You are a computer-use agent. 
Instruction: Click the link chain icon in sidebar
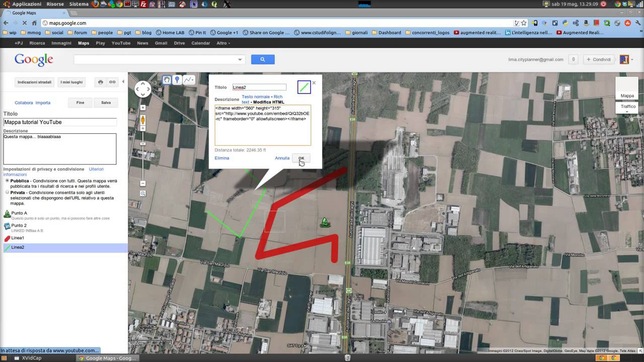point(112,82)
